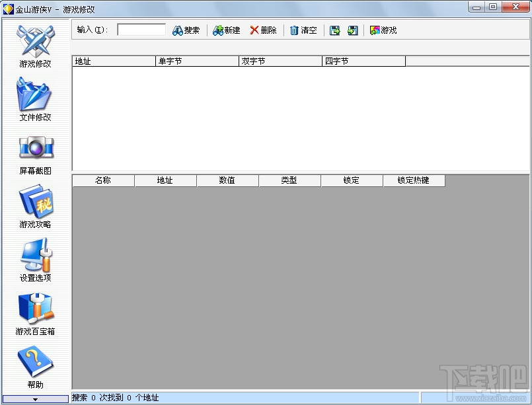Focus the 输入 text field
532x405 pixels.
(x=141, y=30)
